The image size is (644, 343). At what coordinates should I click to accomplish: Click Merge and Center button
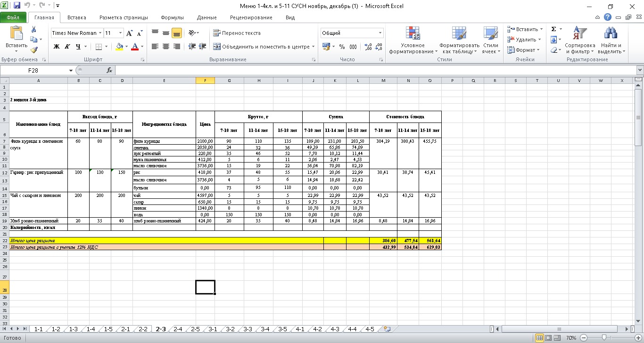pyautogui.click(x=261, y=47)
